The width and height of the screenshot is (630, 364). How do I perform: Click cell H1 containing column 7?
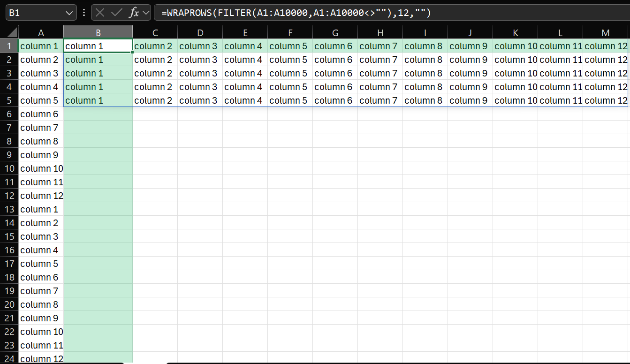[380, 46]
